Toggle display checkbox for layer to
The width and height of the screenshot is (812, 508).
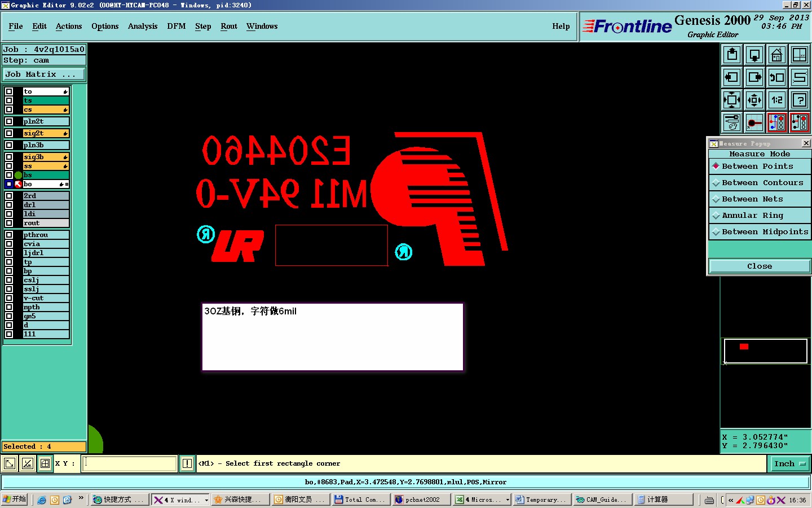pyautogui.click(x=9, y=91)
